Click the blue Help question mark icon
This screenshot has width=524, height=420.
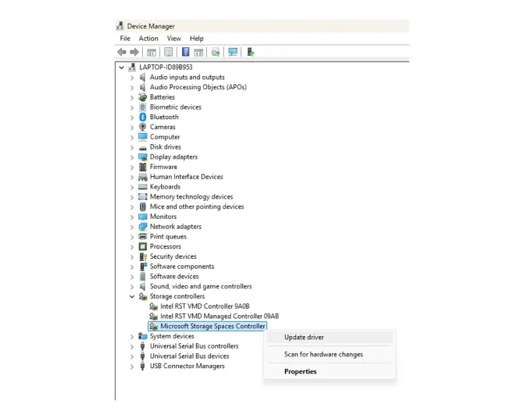pos(185,52)
